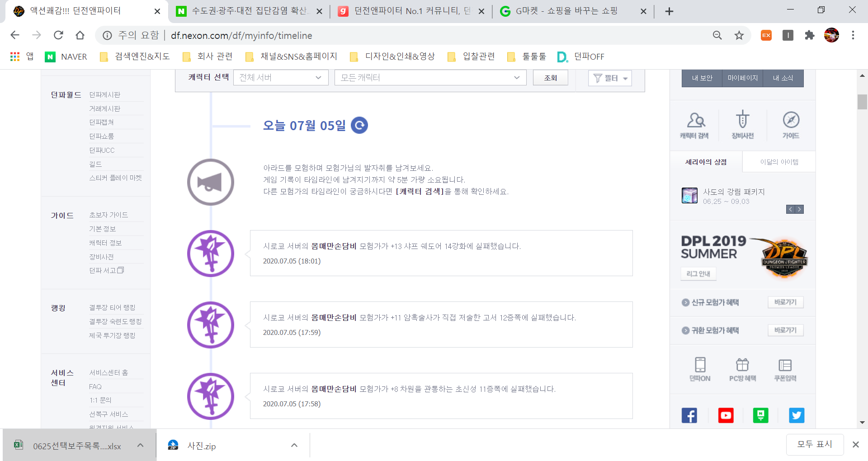Close the downloads bar
This screenshot has width=868, height=461.
pos(855,444)
